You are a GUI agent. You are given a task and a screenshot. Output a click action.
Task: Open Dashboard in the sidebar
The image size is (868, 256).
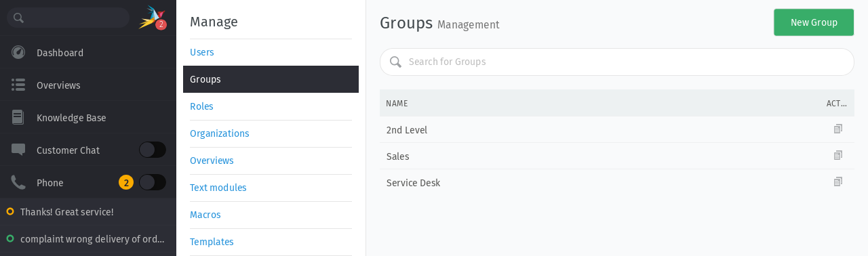click(88, 53)
